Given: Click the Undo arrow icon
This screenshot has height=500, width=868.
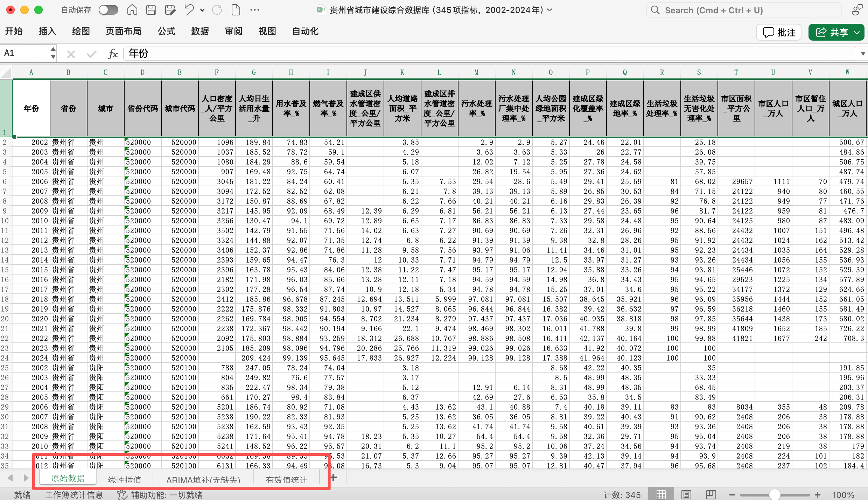Looking at the screenshot, I should [189, 10].
